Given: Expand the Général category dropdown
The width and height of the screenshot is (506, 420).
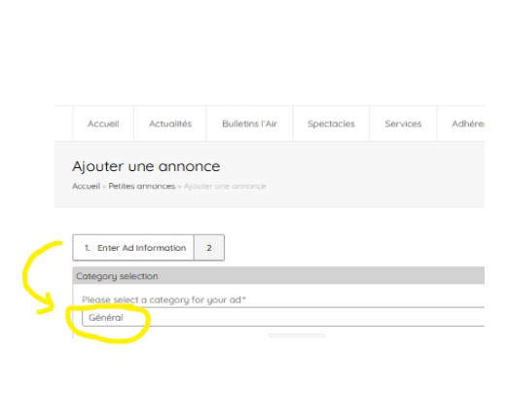Looking at the screenshot, I should click(283, 317).
